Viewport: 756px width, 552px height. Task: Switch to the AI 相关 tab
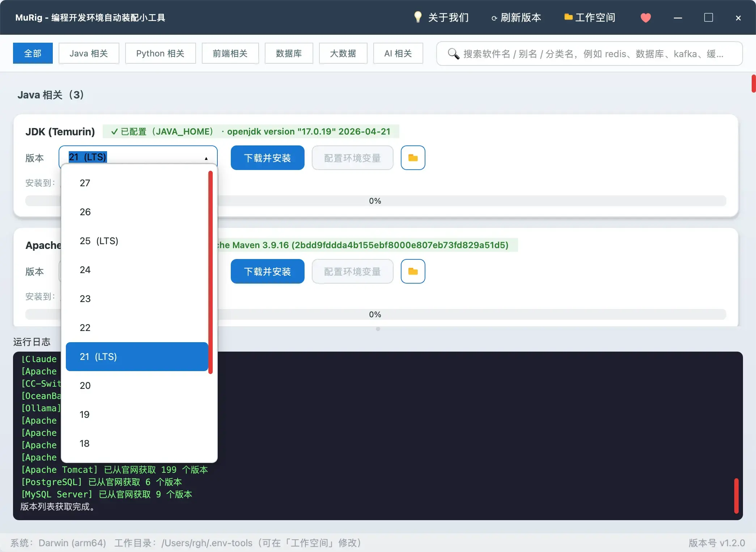coord(398,53)
